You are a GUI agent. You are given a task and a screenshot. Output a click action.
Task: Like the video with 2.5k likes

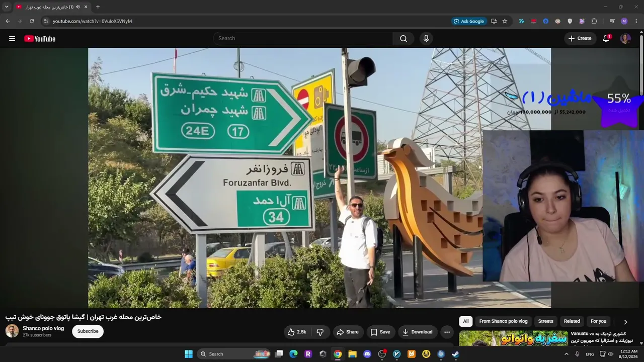(x=297, y=332)
